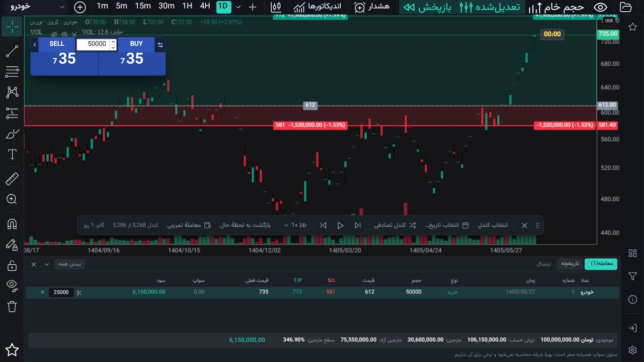
Task: Click the replay play button
Action: (340, 225)
